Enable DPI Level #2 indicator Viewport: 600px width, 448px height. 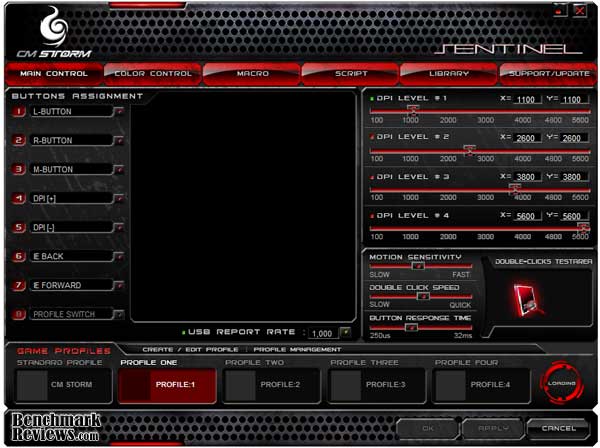pos(372,137)
